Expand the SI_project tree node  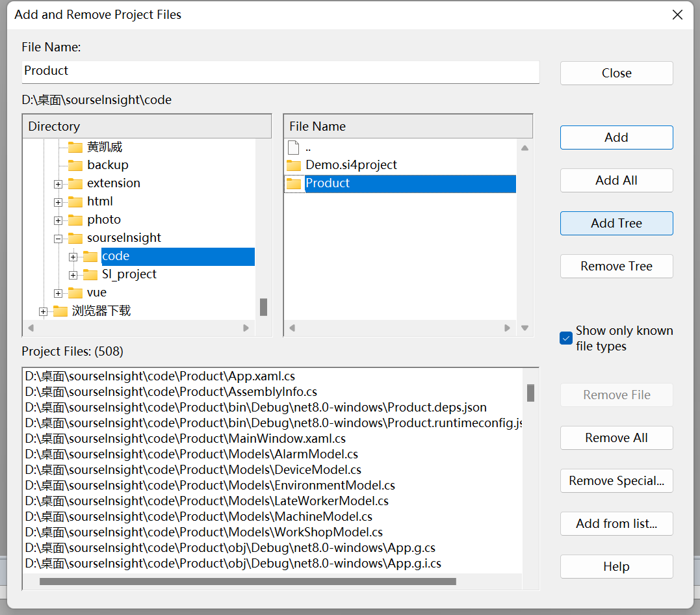pos(73,275)
